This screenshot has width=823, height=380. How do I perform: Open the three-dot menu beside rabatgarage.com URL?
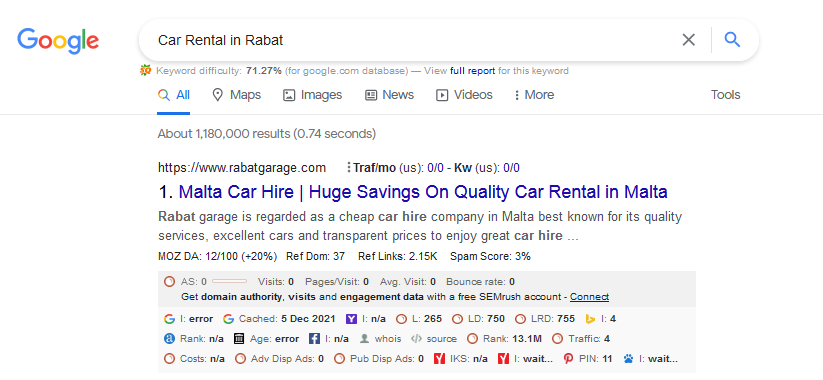(349, 168)
